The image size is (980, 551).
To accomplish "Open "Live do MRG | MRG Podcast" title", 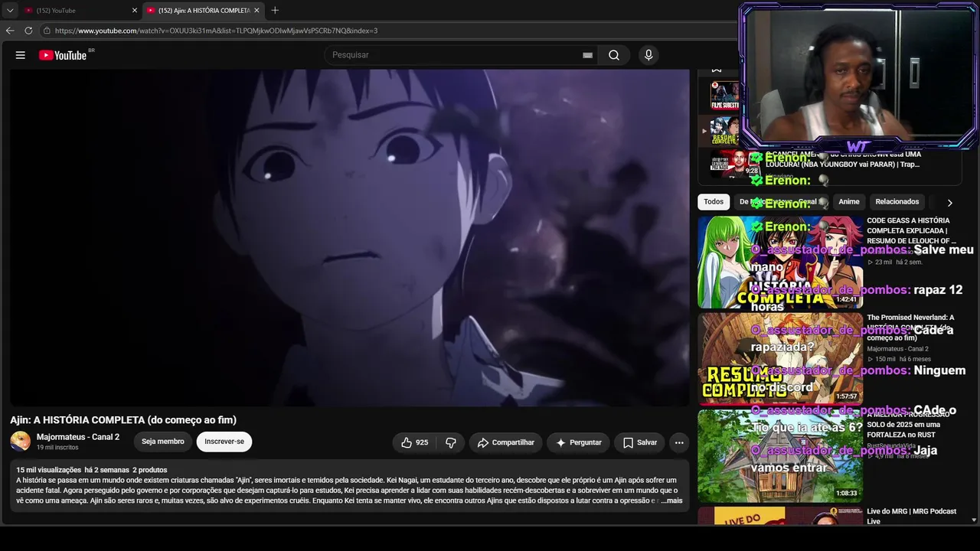I will point(912,516).
